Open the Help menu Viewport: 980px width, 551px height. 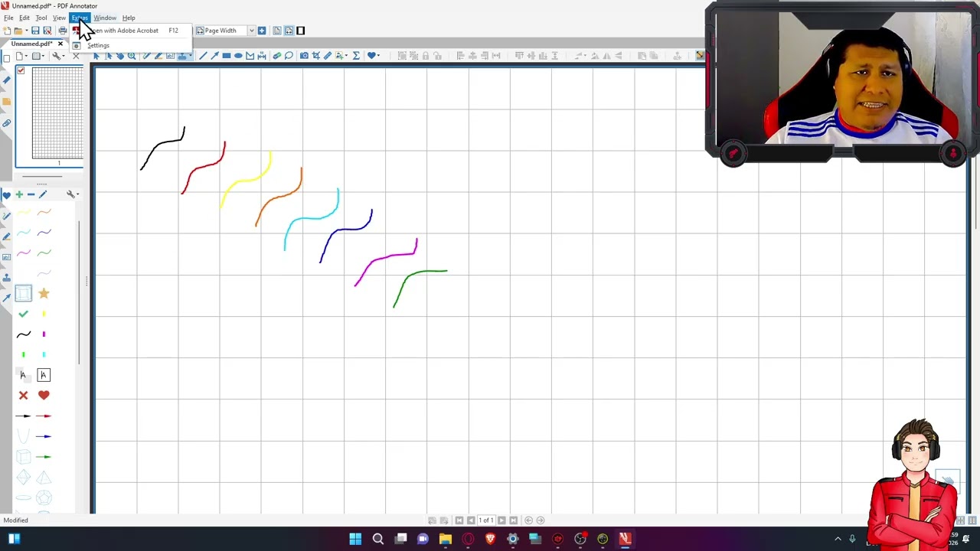click(129, 18)
